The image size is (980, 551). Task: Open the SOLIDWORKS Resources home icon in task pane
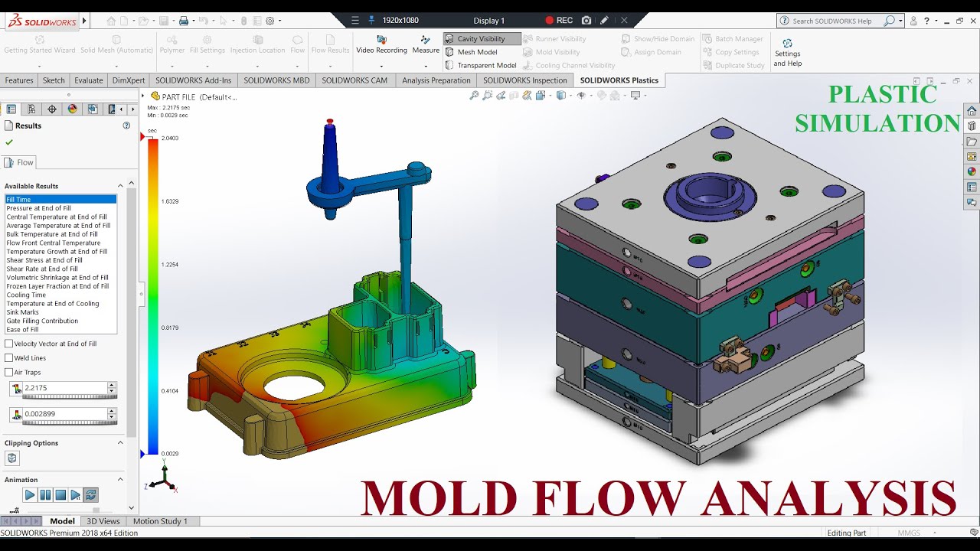[972, 111]
